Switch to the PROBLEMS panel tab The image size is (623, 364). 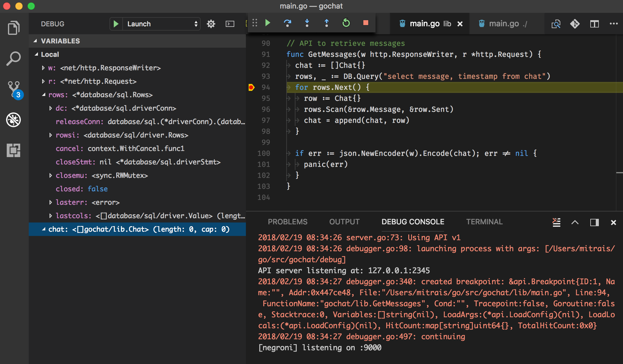(287, 222)
